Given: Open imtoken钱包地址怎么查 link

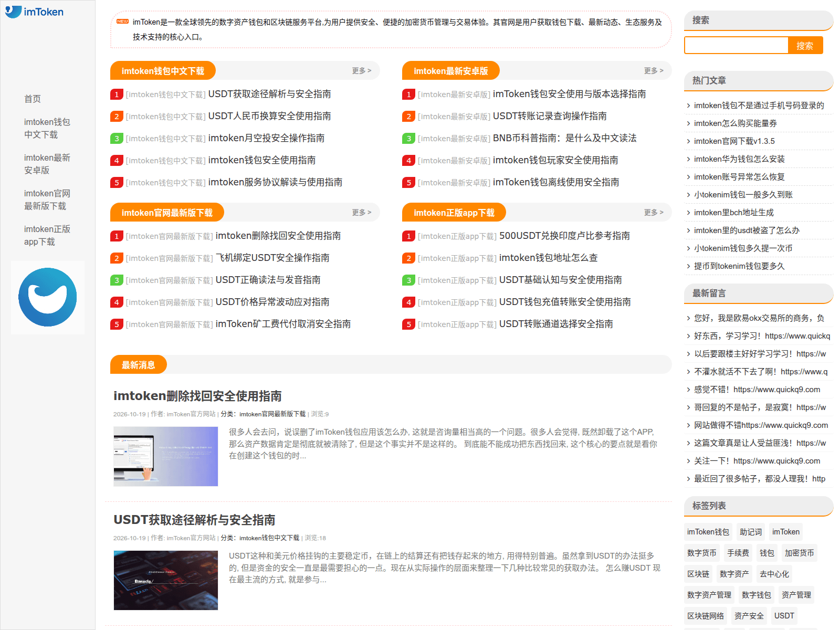Looking at the screenshot, I should pos(548,258).
